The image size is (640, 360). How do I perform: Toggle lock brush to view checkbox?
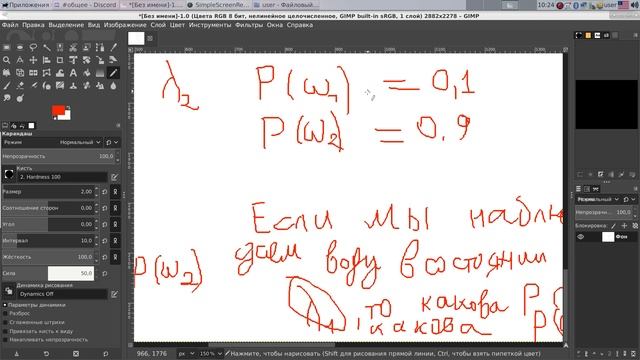(5, 331)
